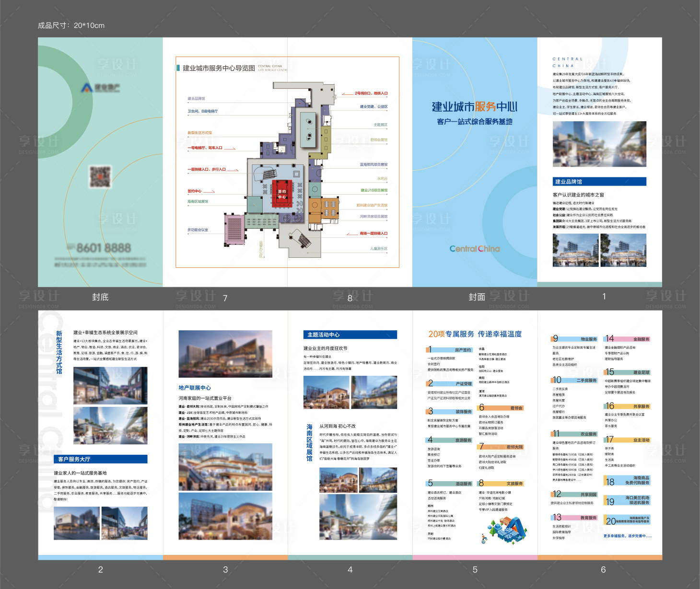The width and height of the screenshot is (700, 589).
Task: Click the large number 20 service badge
Action: click(x=610, y=521)
